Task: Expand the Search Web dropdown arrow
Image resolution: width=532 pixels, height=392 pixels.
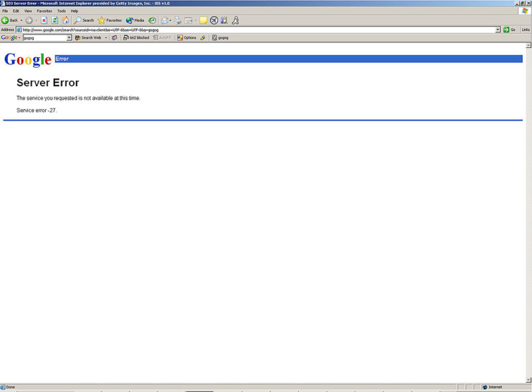Action: tap(106, 37)
